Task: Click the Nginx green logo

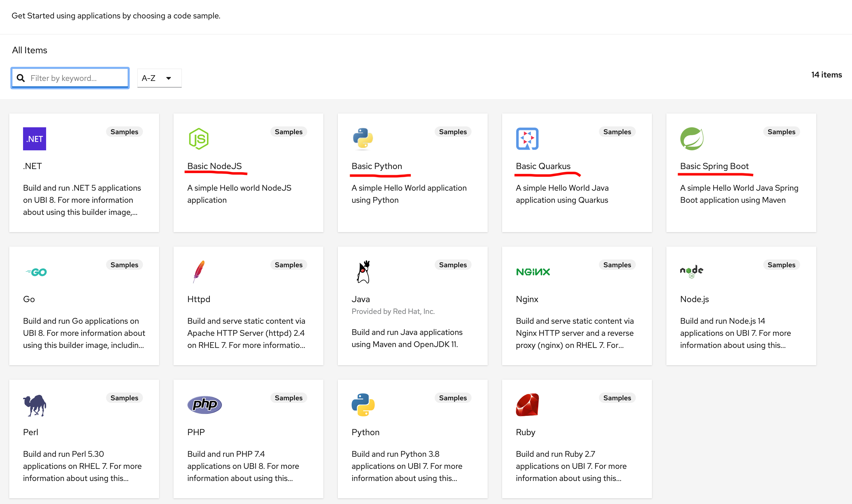Action: [533, 272]
